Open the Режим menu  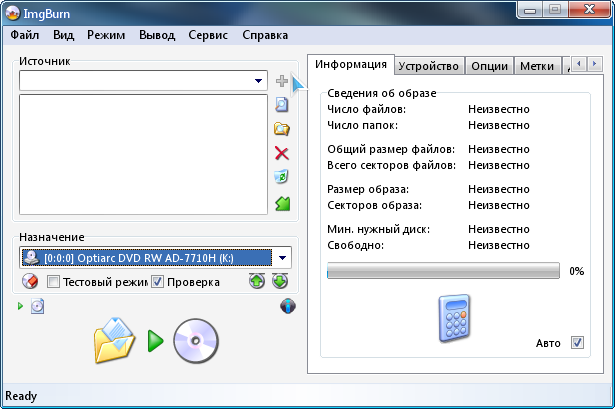point(106,35)
